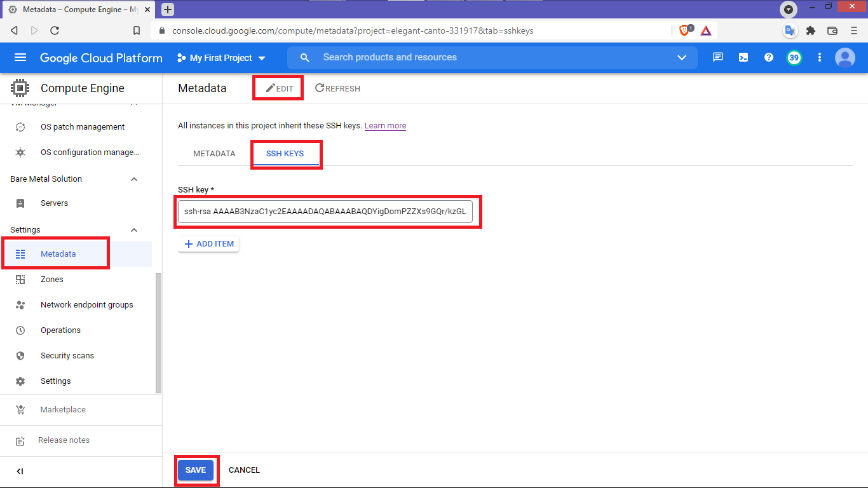Expand the search bar dropdown arrow

(x=682, y=58)
